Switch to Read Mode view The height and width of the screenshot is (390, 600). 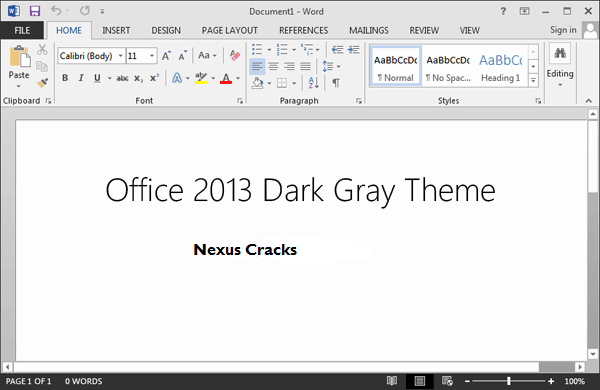click(391, 381)
